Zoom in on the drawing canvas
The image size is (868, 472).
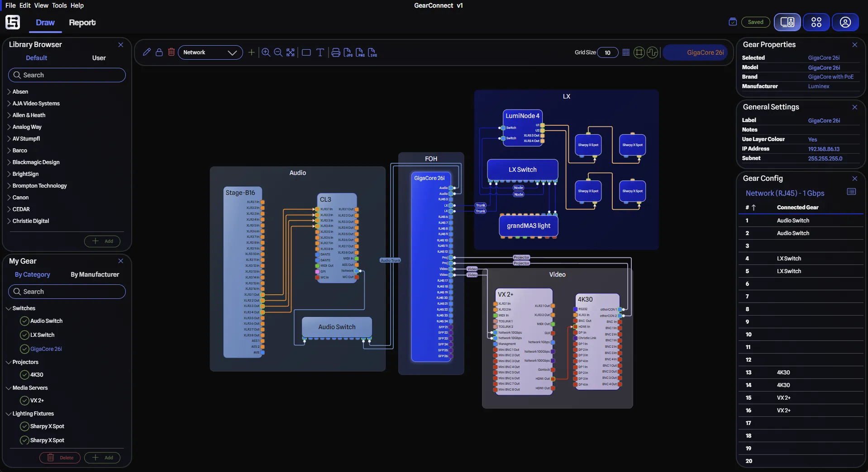tap(266, 52)
